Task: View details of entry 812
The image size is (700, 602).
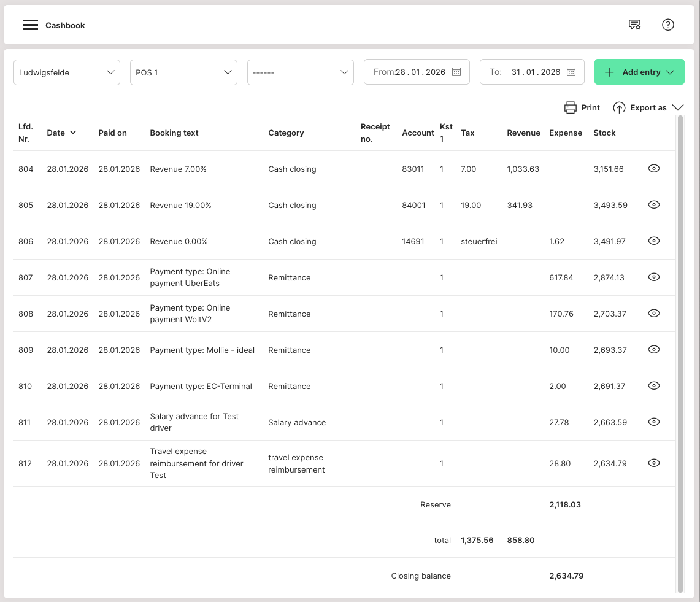Action: click(654, 463)
